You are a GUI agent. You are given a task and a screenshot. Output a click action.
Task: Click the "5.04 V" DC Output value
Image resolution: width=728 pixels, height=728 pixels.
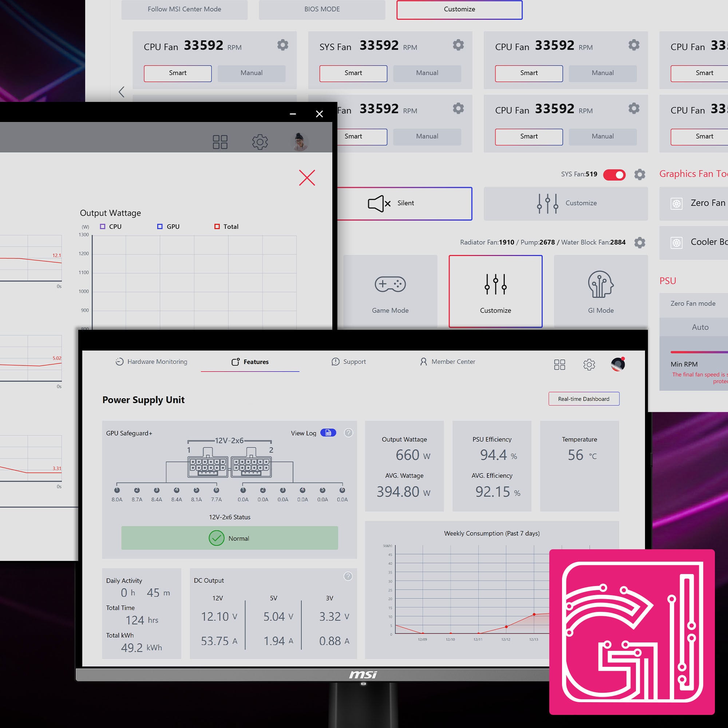(x=278, y=617)
